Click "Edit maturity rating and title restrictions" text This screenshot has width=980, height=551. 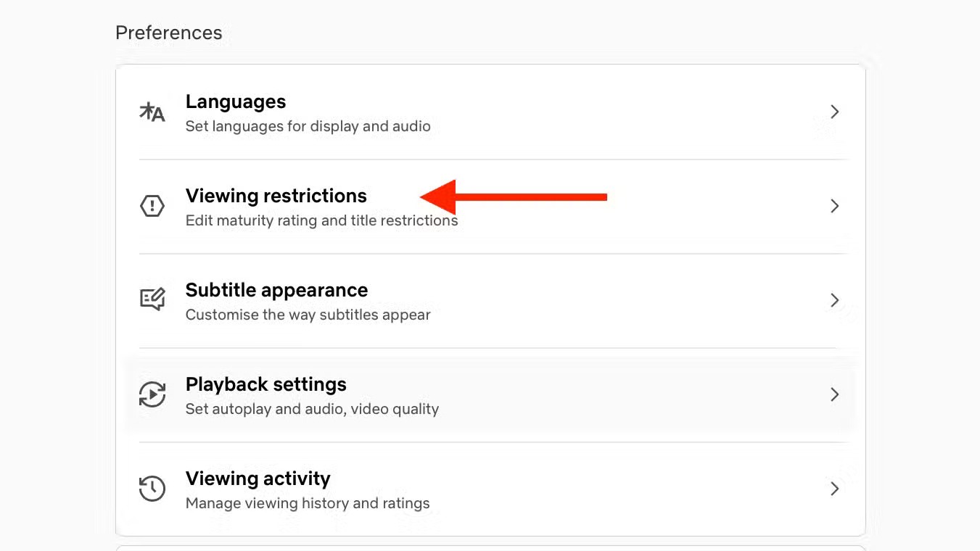[x=322, y=220]
